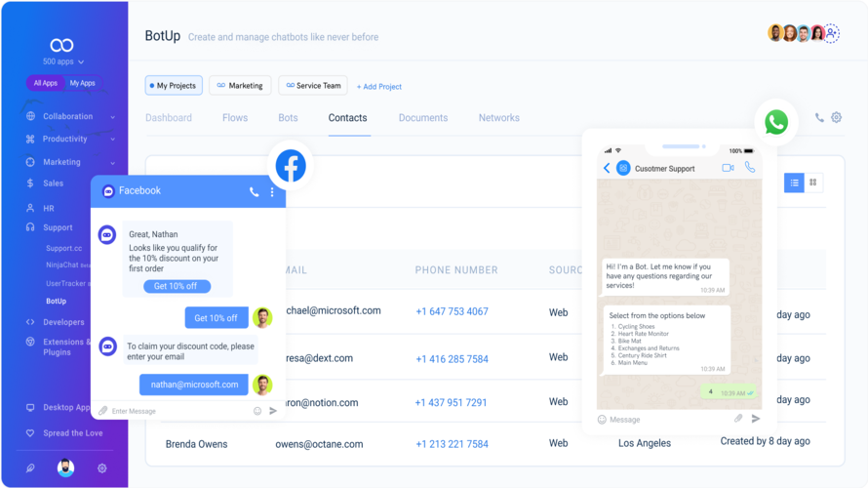Switch to All Apps view
Screen dimensions: 868x488
[x=46, y=83]
